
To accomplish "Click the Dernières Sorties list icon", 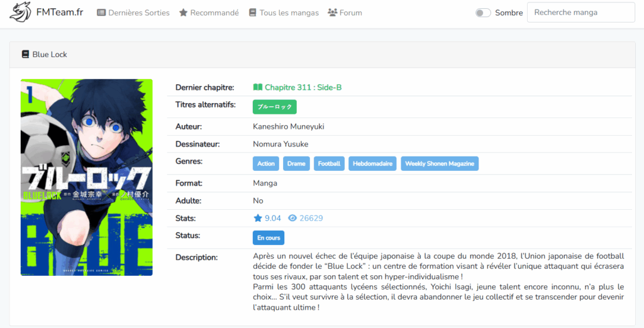I will (101, 13).
